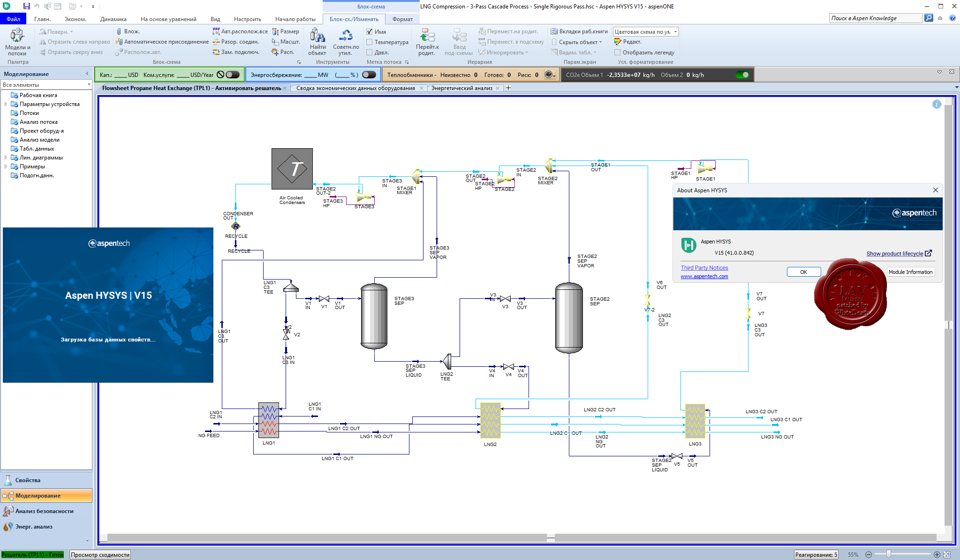960x560 pixels.
Task: Open the Utility Advisor tool
Action: point(346,42)
